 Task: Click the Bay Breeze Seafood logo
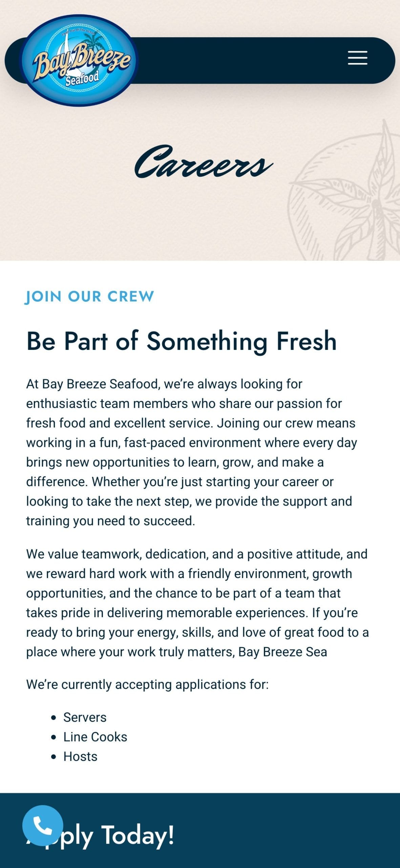coord(79,60)
